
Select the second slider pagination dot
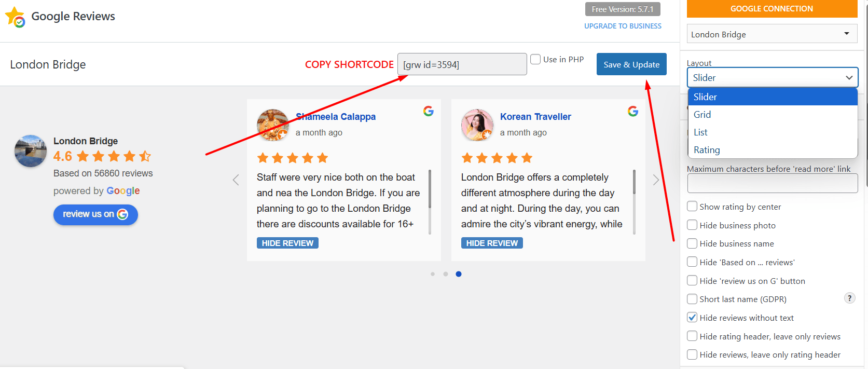tap(446, 274)
